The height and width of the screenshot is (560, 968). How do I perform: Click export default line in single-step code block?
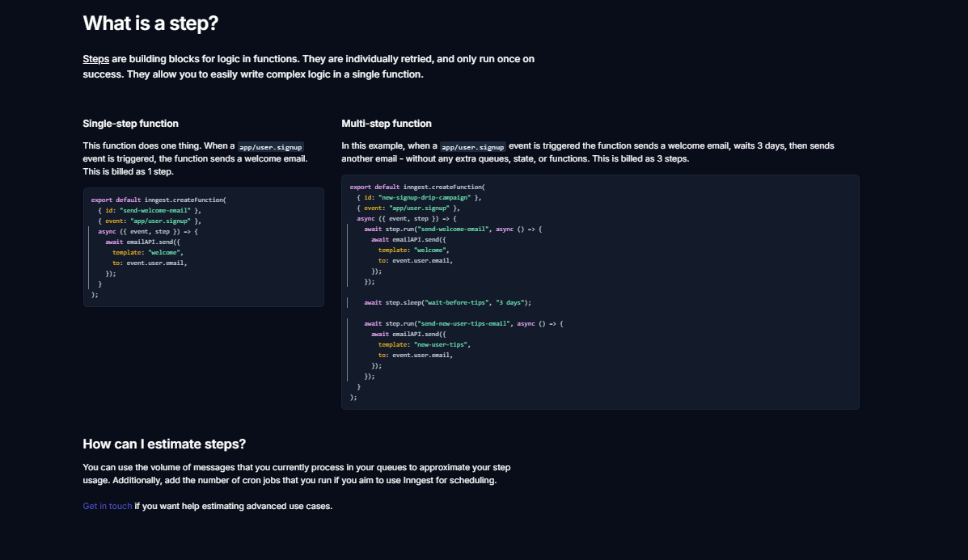[x=159, y=200]
